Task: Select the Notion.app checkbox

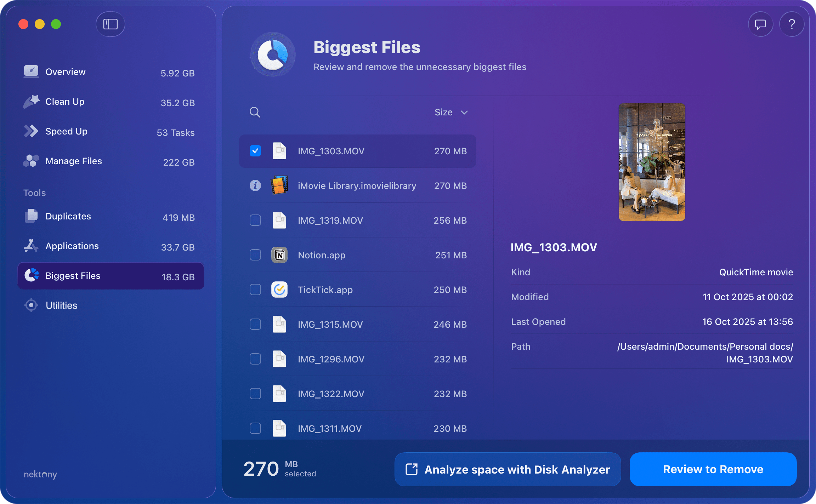Action: 255,255
